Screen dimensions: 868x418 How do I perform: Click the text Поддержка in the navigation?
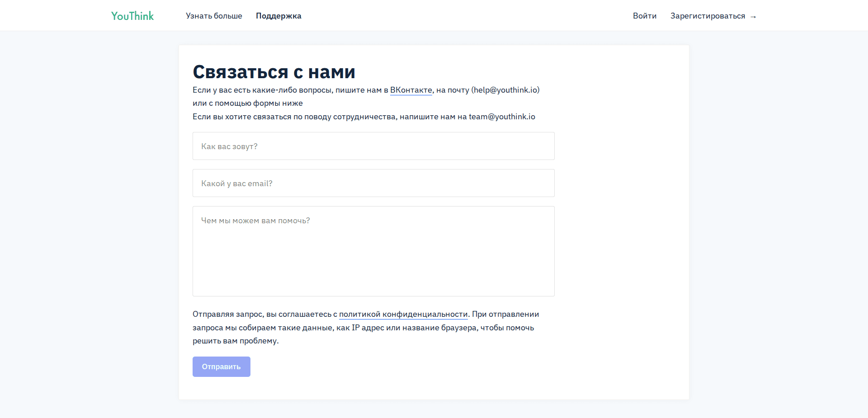coord(278,15)
